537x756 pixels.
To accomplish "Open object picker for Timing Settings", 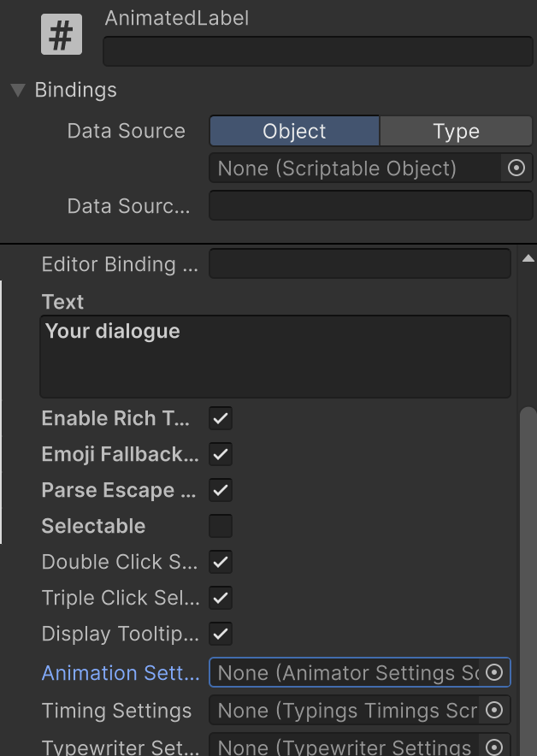I will click(x=493, y=710).
